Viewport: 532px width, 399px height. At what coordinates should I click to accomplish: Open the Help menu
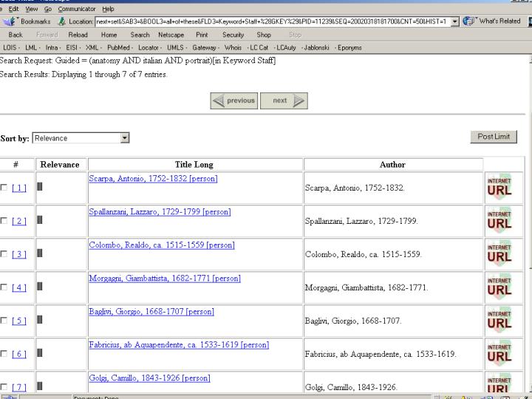pos(109,8)
